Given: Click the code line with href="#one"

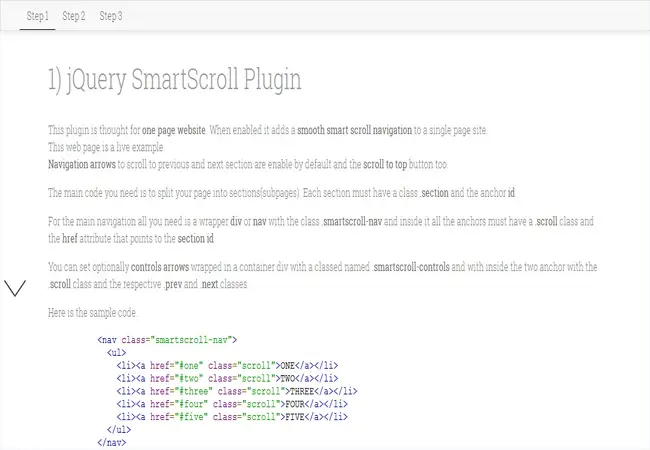Looking at the screenshot, I should (227, 365).
